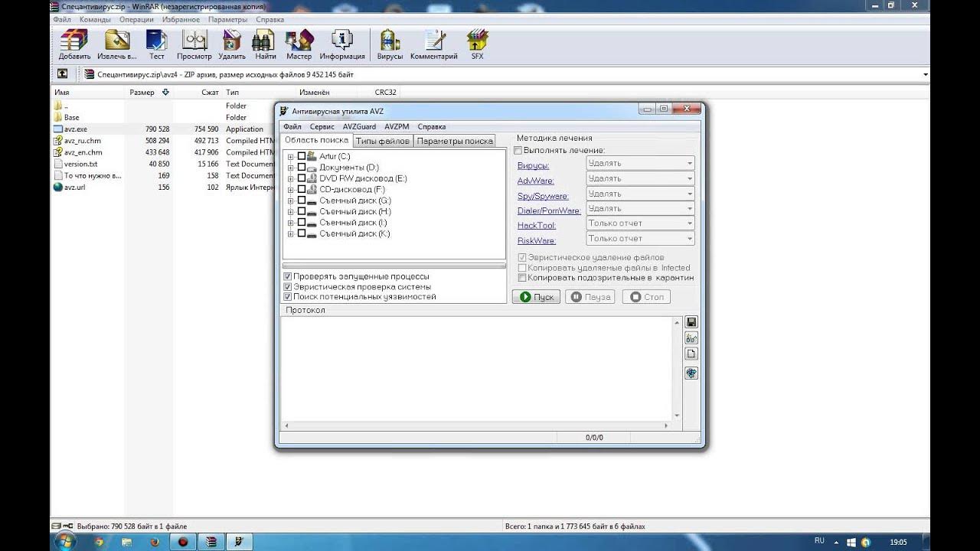Image resolution: width=980 pixels, height=551 pixels.
Task: Enable the Выполнять лечение checkbox
Action: (518, 151)
